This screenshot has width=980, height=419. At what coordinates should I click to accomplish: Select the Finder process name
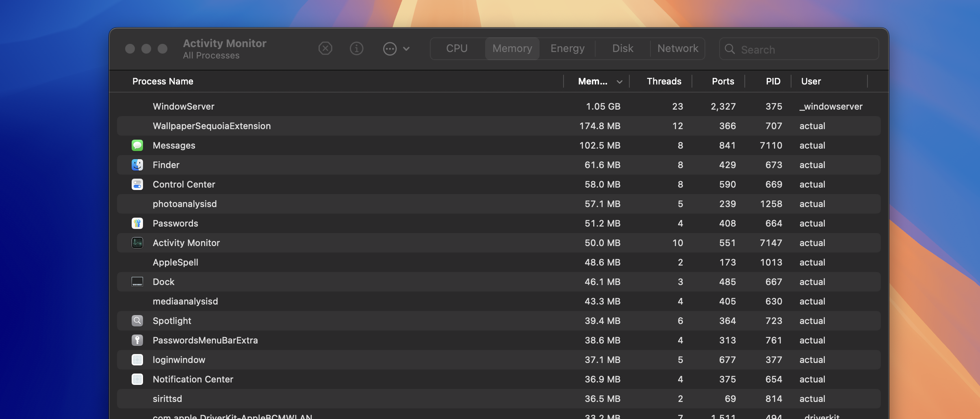tap(166, 165)
